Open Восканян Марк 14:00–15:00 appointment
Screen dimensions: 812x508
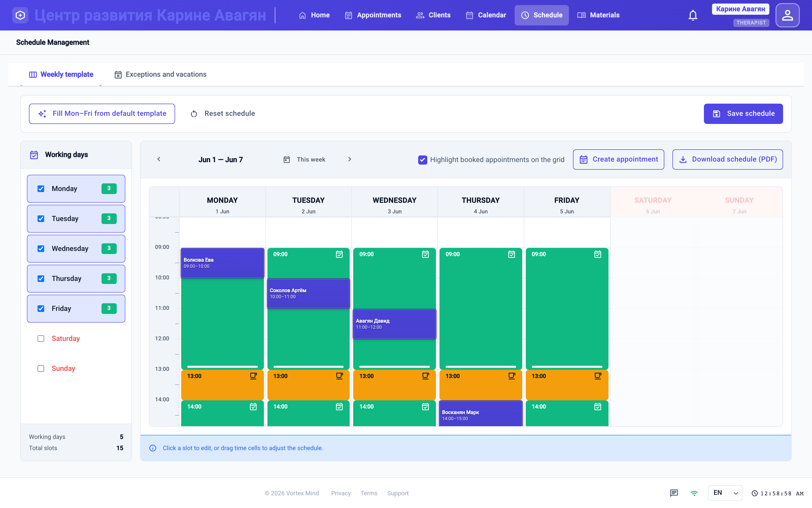coord(481,414)
